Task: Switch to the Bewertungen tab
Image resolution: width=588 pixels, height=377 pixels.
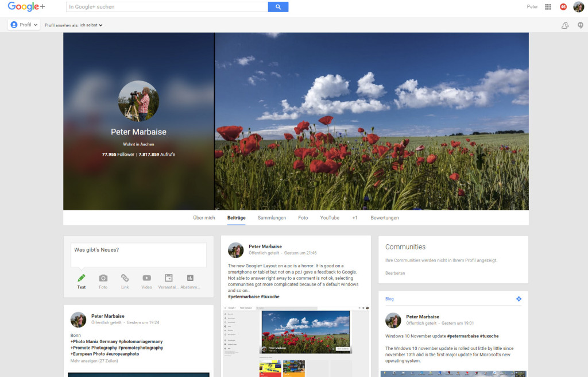Action: tap(385, 218)
